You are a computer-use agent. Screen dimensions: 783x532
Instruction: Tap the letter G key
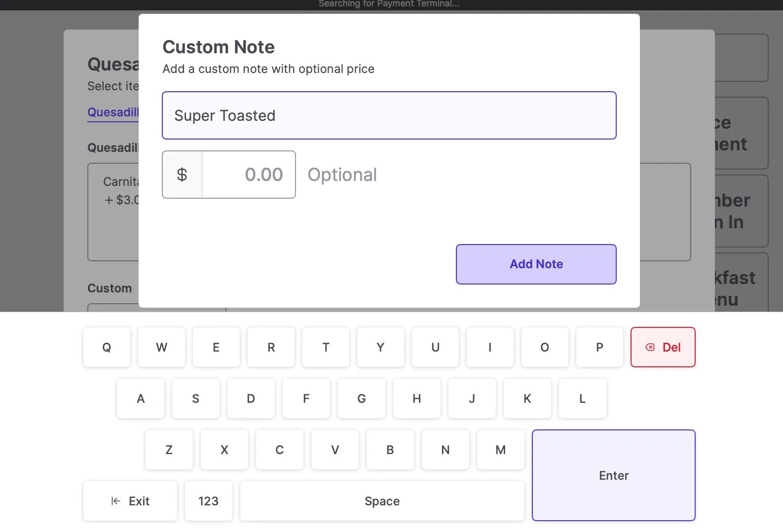[362, 398]
